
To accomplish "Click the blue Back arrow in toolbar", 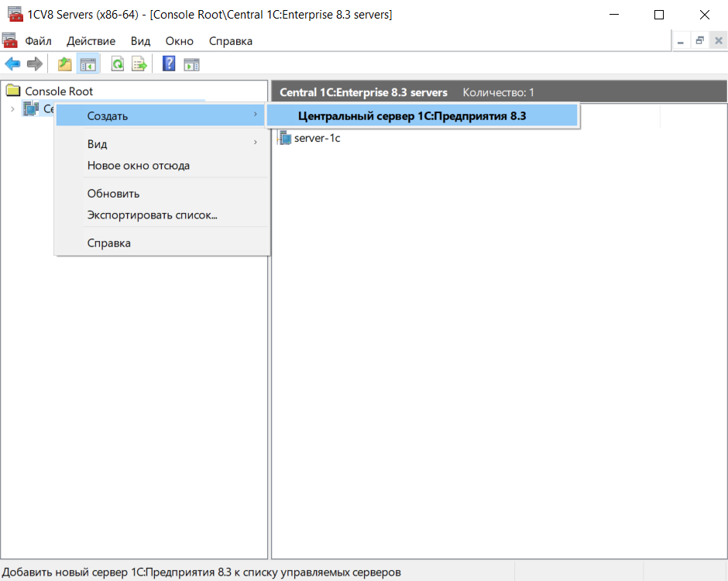I will (x=12, y=64).
